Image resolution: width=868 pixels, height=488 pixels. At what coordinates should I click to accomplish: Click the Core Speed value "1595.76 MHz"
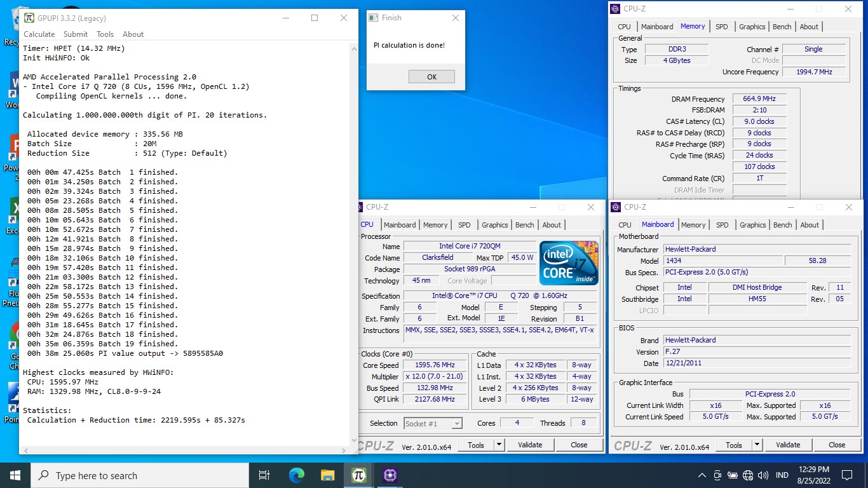coord(435,365)
